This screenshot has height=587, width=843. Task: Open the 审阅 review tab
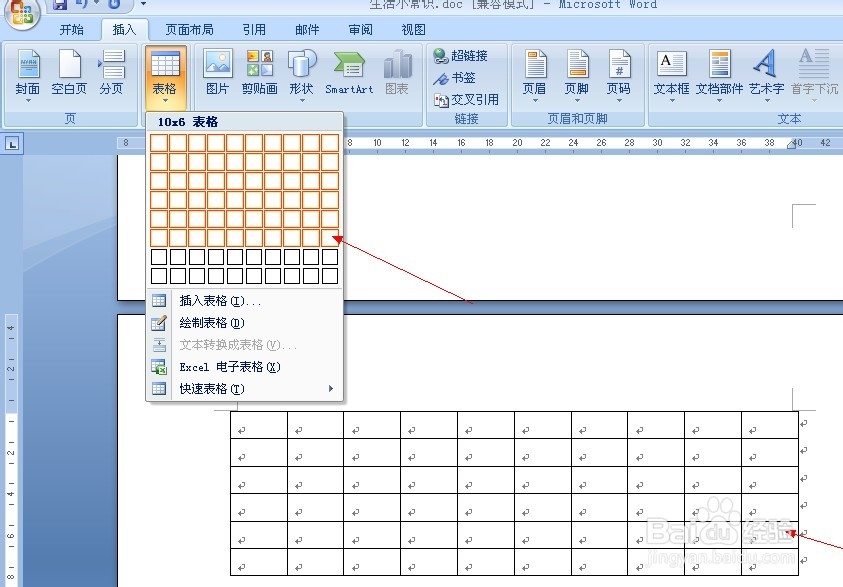pyautogui.click(x=359, y=29)
